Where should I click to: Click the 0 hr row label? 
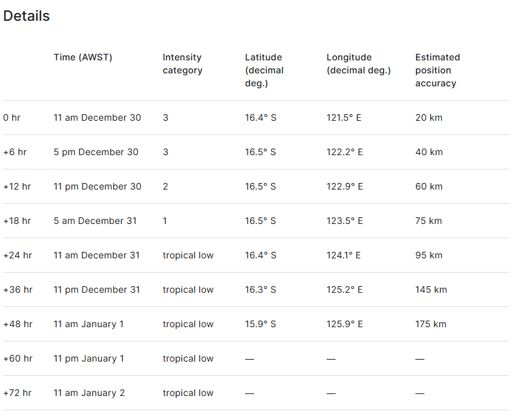pos(12,117)
